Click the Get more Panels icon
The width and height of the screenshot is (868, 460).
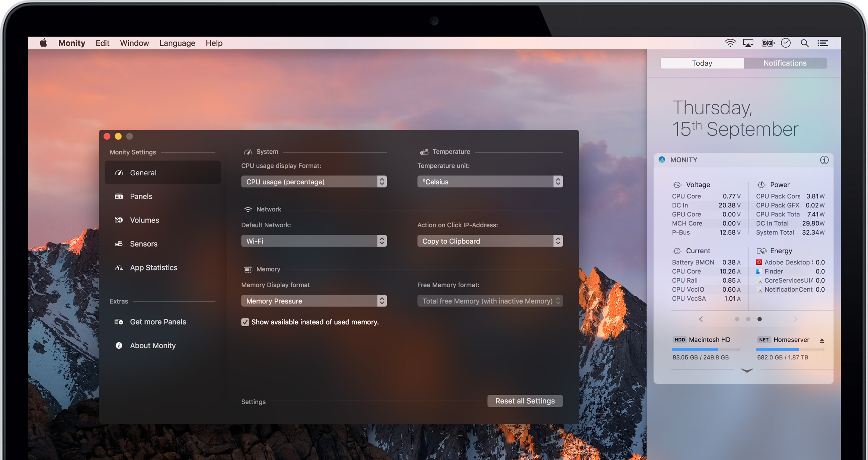click(119, 322)
